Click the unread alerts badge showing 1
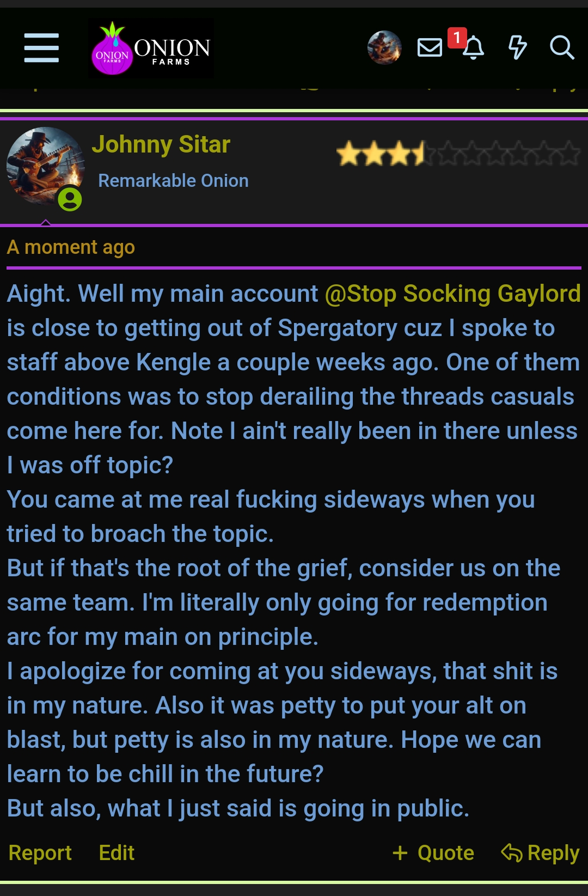The image size is (588, 896). pyautogui.click(x=457, y=38)
